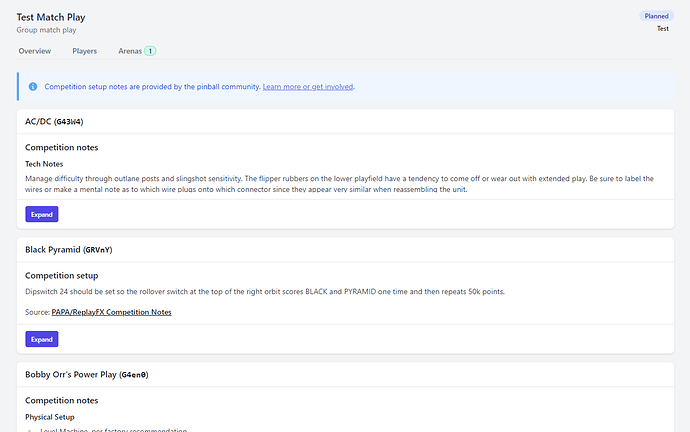Click the Planned status badge
This screenshot has height=432, width=690.
coord(657,16)
